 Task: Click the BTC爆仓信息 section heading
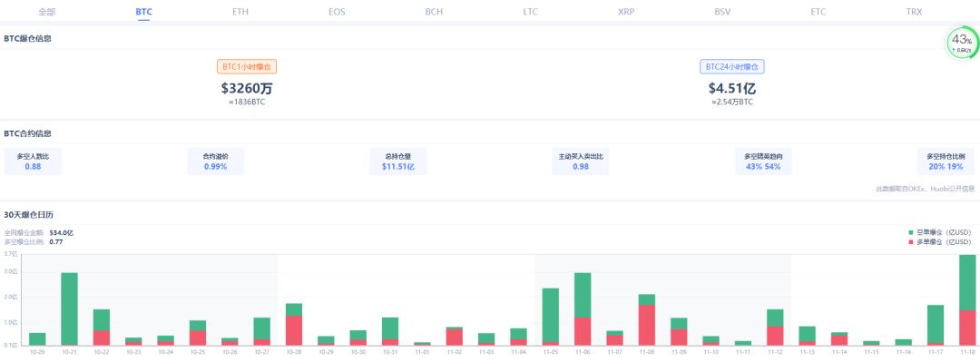point(27,38)
